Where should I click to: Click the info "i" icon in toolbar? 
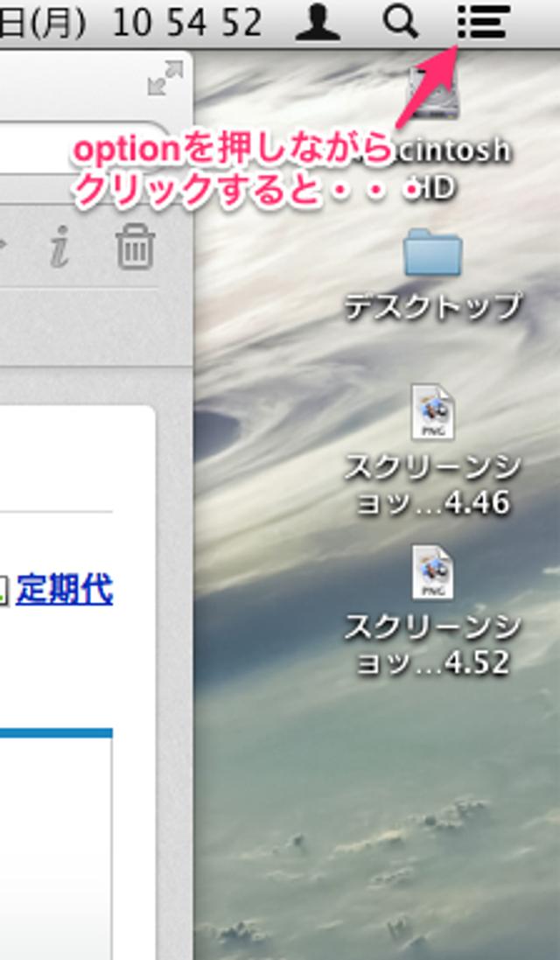pos(59,247)
